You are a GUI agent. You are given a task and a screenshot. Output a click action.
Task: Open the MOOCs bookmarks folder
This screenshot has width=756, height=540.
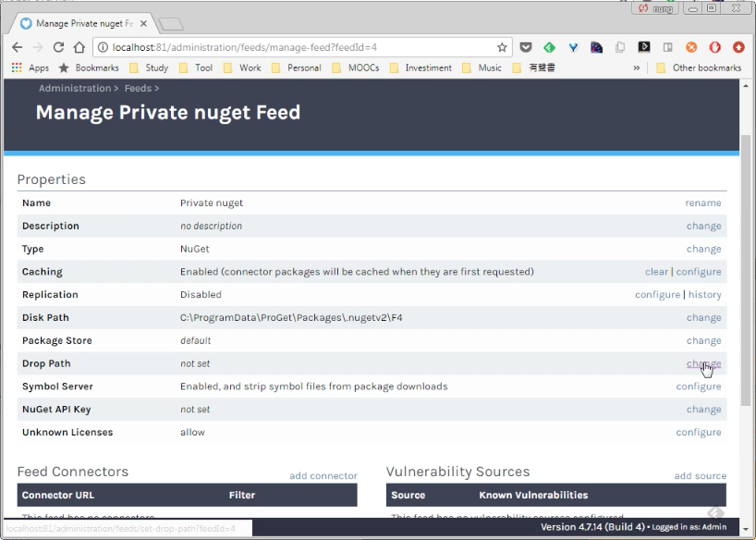click(356, 67)
